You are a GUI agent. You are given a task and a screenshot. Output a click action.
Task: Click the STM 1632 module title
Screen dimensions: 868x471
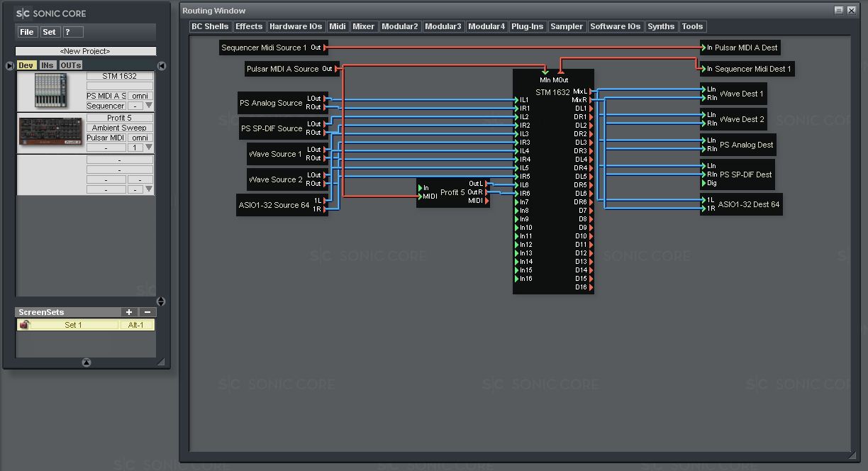click(552, 92)
